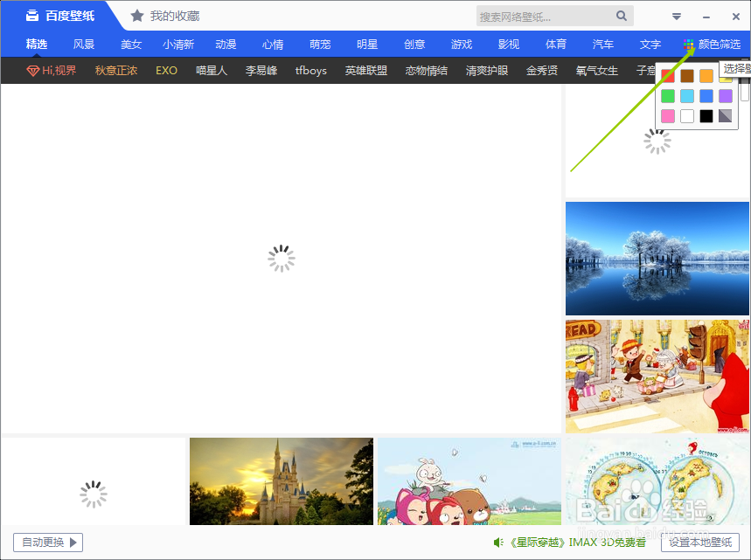751x560 pixels.
Task: Open the 清爽护眼 topic tag
Action: pos(487,71)
